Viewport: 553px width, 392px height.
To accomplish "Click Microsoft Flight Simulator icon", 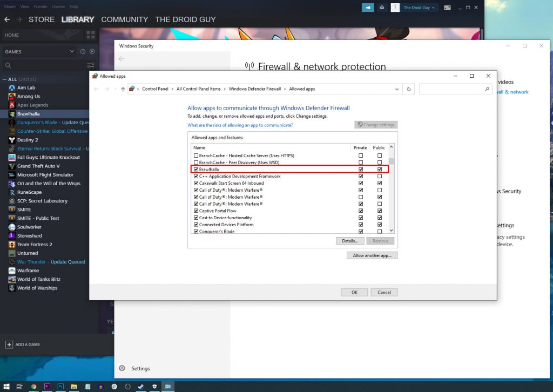I will point(12,175).
